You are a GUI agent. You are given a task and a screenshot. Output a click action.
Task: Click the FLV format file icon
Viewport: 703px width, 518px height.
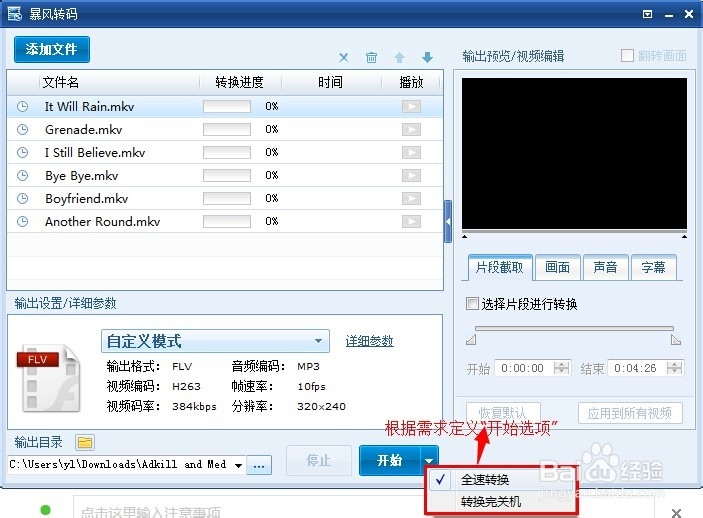48,378
